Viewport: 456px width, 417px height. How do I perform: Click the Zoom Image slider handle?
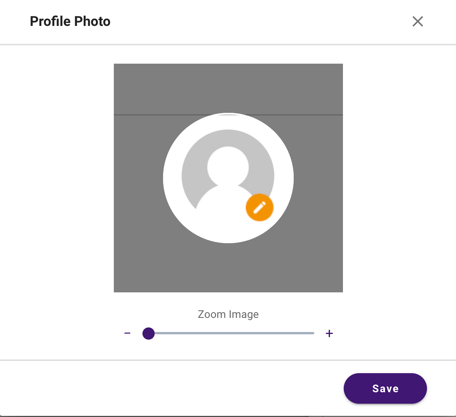pyautogui.click(x=148, y=333)
